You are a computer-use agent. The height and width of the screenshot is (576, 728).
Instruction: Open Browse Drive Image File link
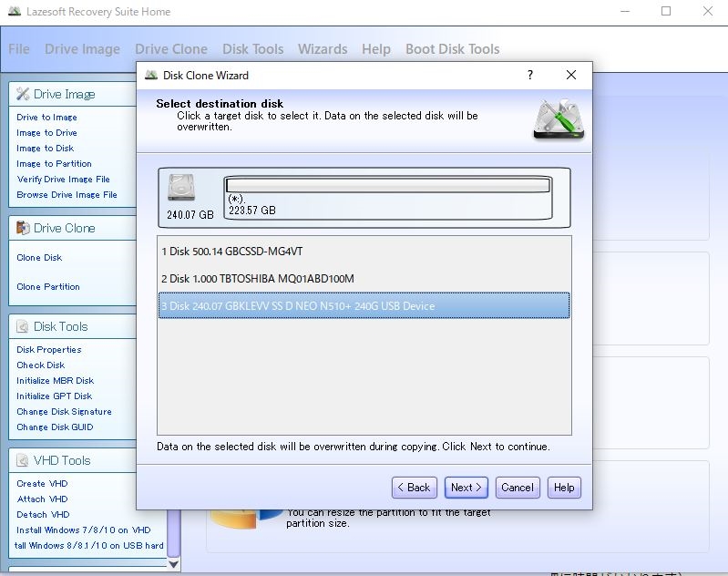pos(67,195)
